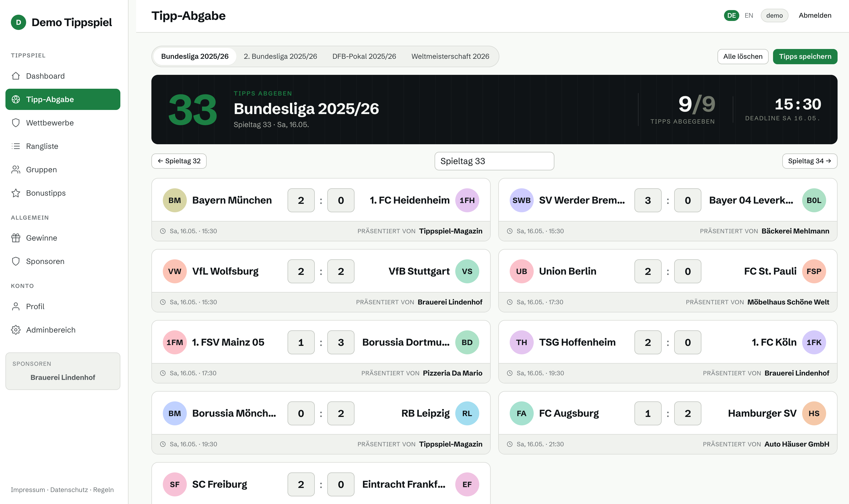Click the list icon beside Rangliste
Viewport: 849px width, 504px height.
point(16,146)
